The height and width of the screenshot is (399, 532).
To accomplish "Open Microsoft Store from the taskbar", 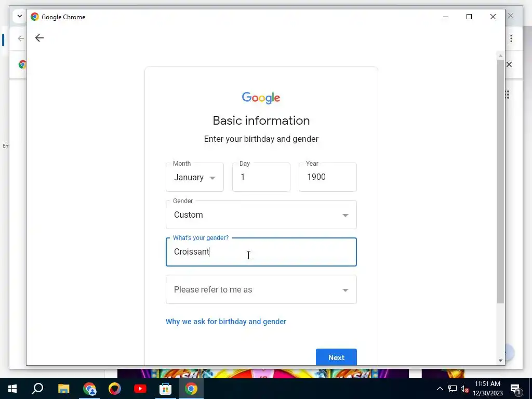I will (166, 389).
